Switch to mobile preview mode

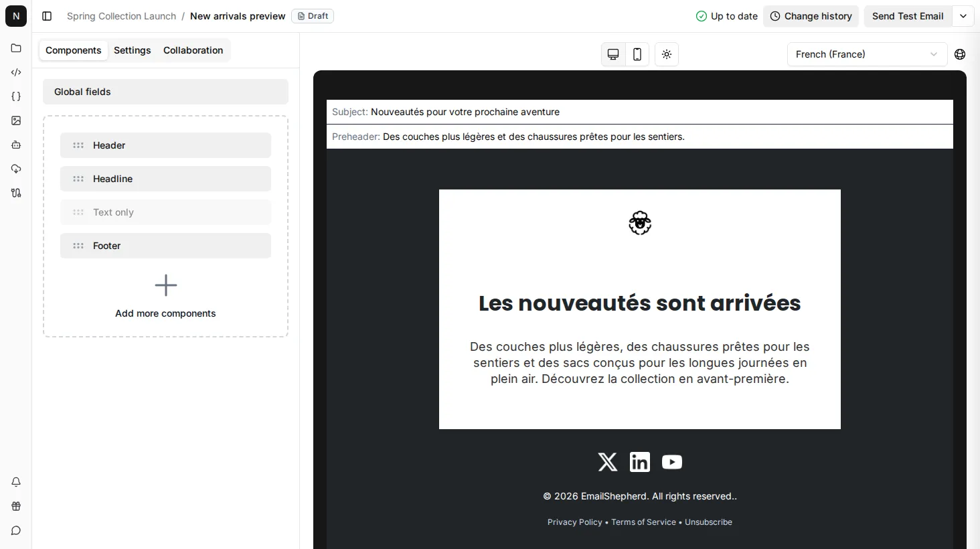tap(637, 54)
